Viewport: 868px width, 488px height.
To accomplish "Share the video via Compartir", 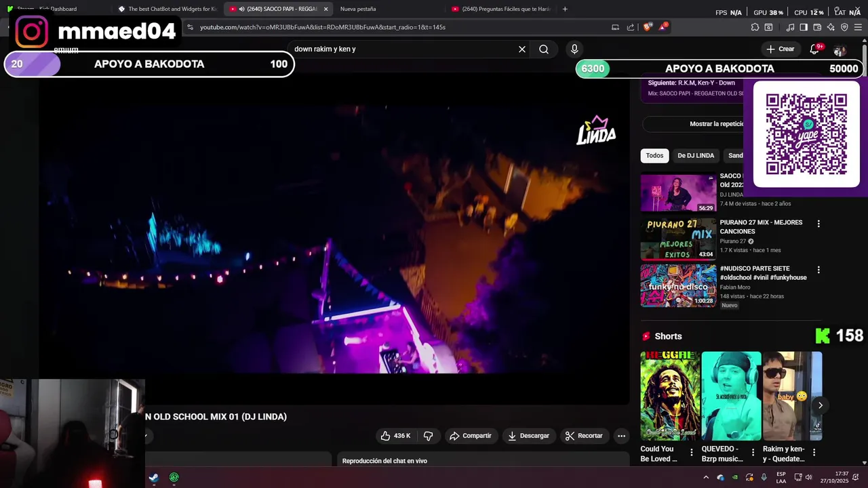I will pos(470,436).
